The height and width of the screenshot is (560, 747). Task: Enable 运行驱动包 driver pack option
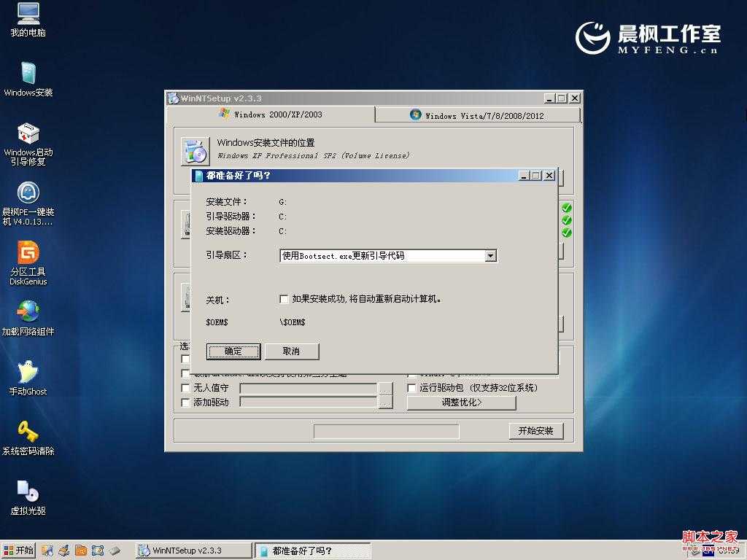pos(411,388)
